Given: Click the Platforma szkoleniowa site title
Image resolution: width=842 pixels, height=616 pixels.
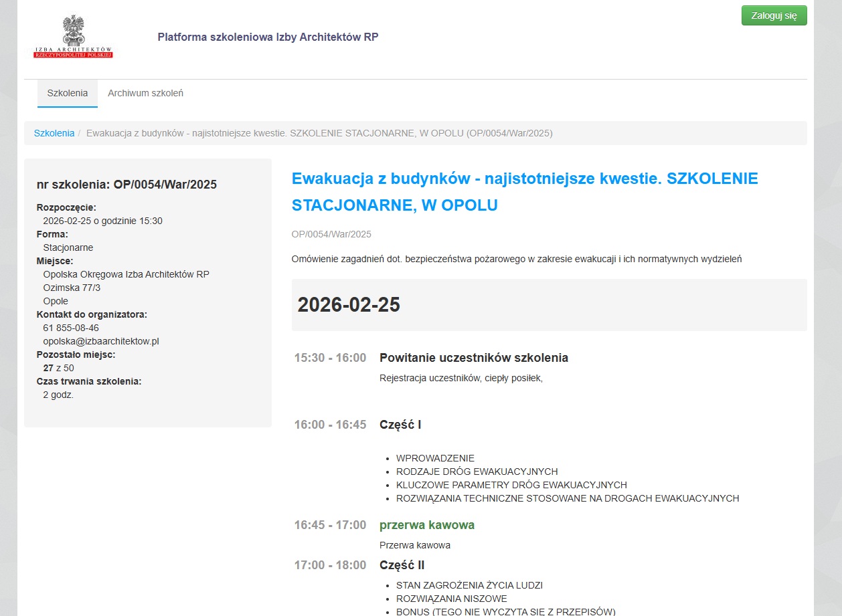Looking at the screenshot, I should (x=268, y=37).
